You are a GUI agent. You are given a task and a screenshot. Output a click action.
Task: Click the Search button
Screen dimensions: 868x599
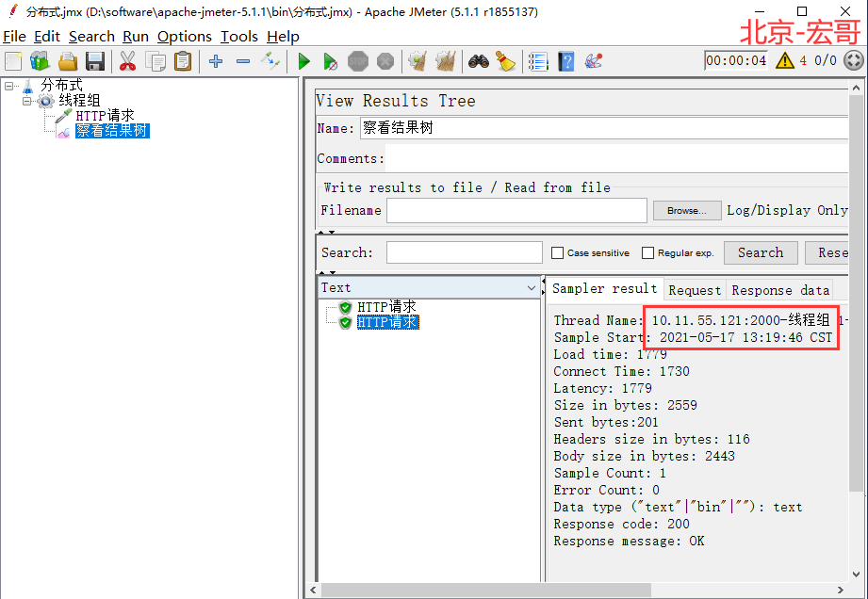click(x=761, y=252)
